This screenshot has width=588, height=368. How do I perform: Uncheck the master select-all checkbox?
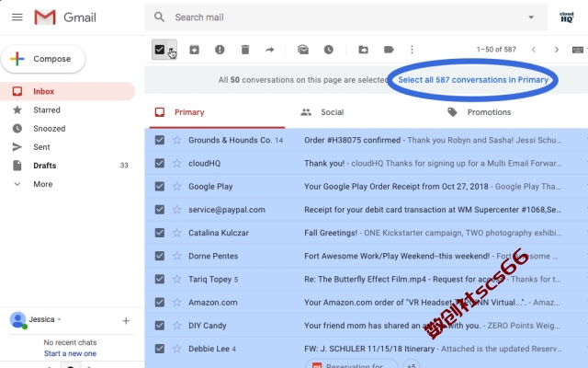coord(159,50)
